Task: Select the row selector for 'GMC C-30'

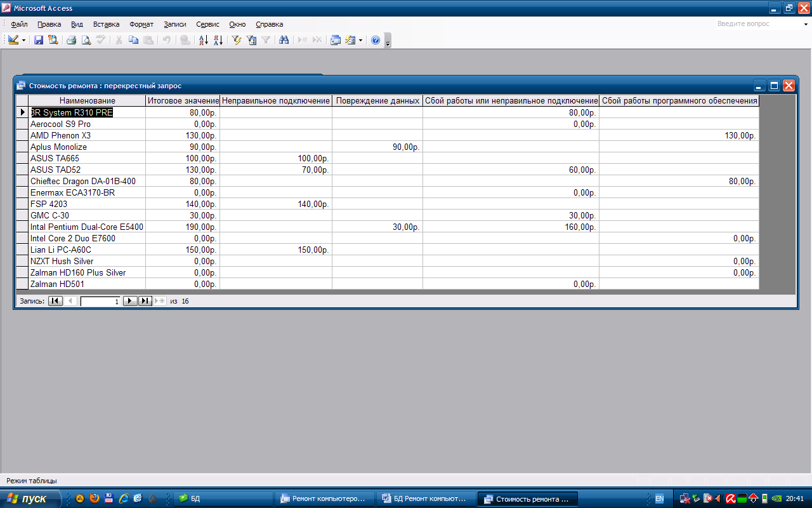Action: point(22,215)
